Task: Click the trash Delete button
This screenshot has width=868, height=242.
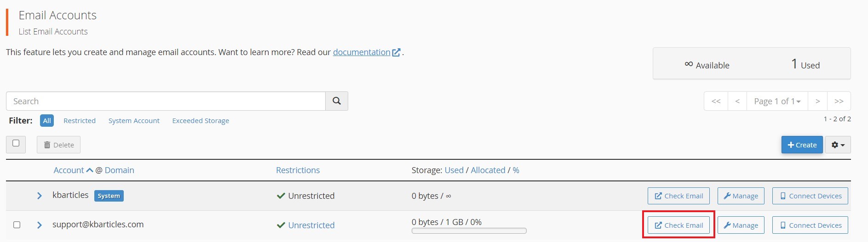Action: click(59, 145)
